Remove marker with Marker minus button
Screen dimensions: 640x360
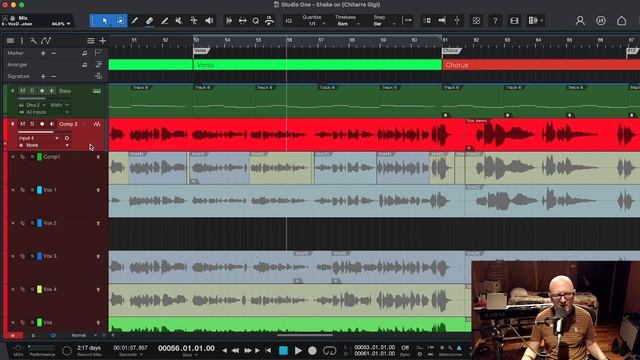pos(53,53)
